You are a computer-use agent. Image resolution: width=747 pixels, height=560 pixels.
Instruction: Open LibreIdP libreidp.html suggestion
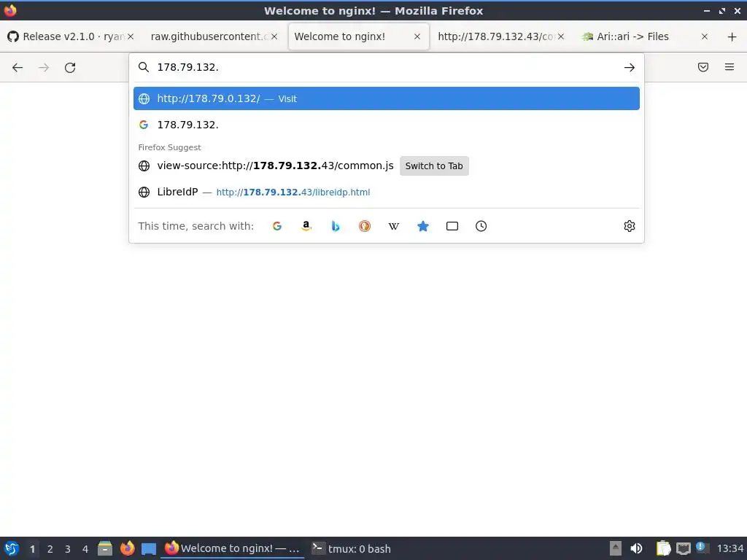coord(387,192)
